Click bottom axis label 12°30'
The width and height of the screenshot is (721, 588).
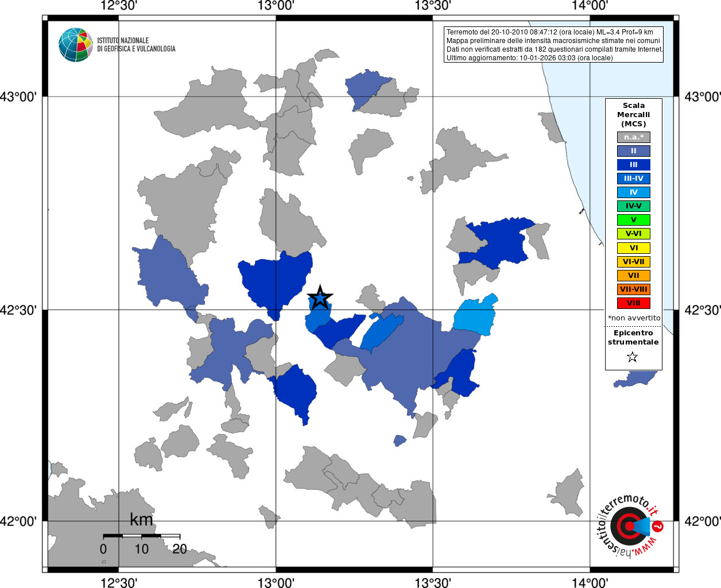[118, 582]
